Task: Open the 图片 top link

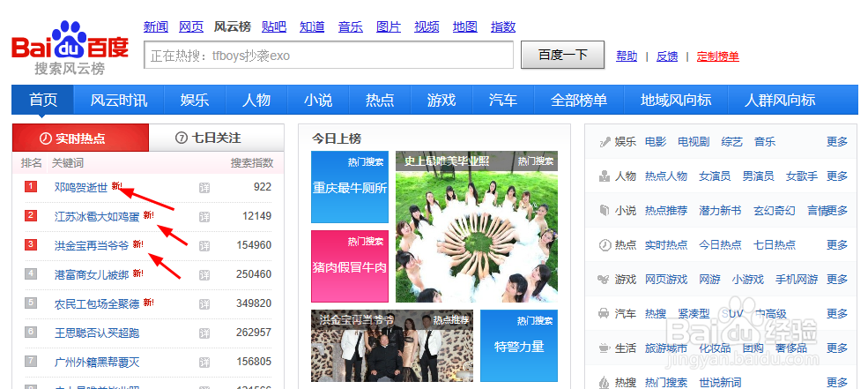Action: point(389,26)
